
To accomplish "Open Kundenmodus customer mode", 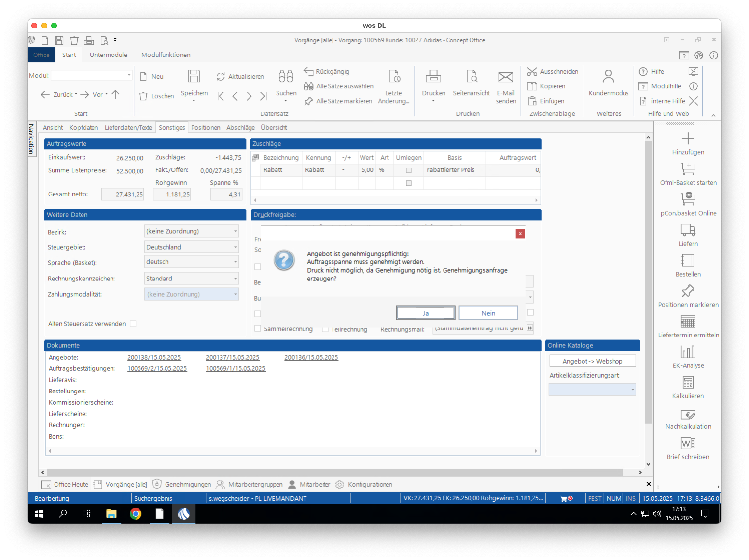I will coord(608,76).
